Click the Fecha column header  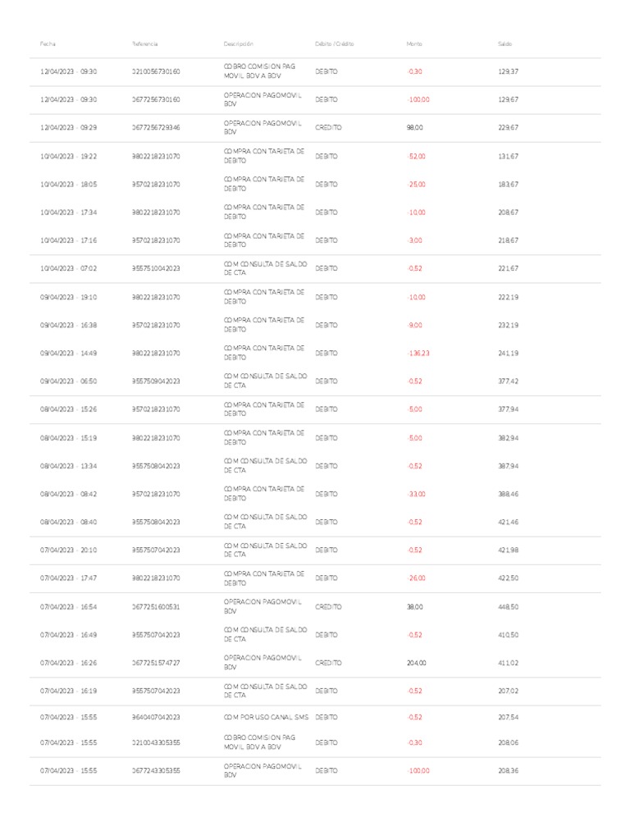48,43
